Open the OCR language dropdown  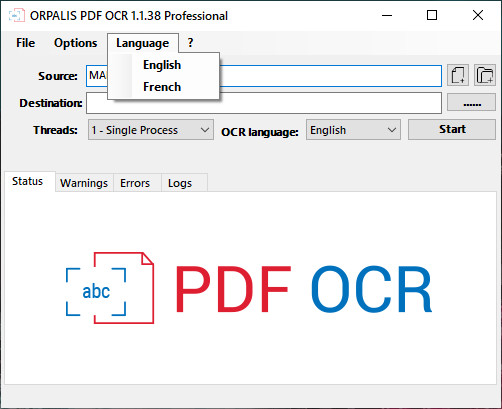(353, 130)
